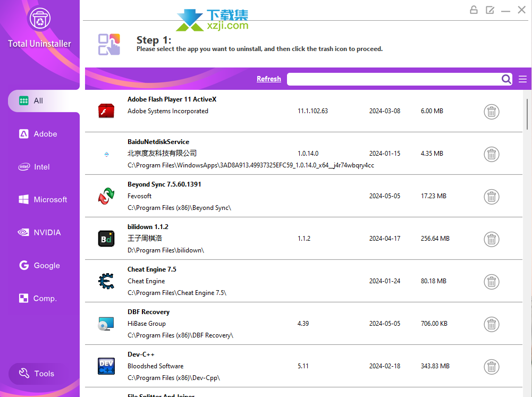
Task: Click trash icon for DBF Recovery
Action: (x=491, y=324)
